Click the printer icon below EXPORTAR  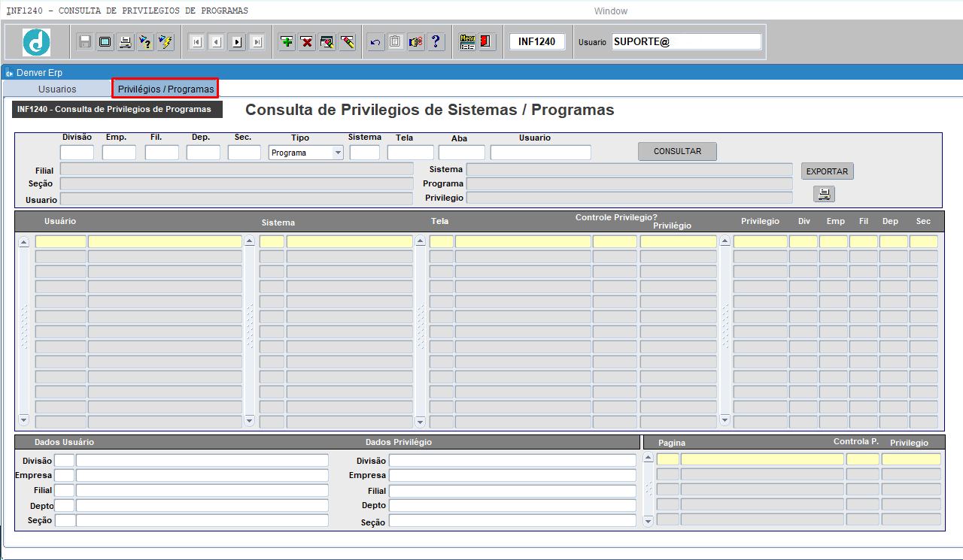(x=824, y=194)
